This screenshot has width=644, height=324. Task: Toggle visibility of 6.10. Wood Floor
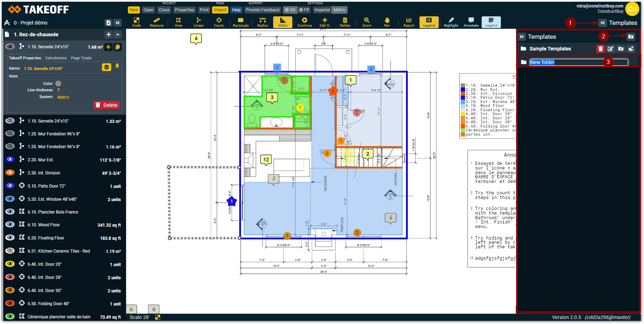click(x=10, y=225)
